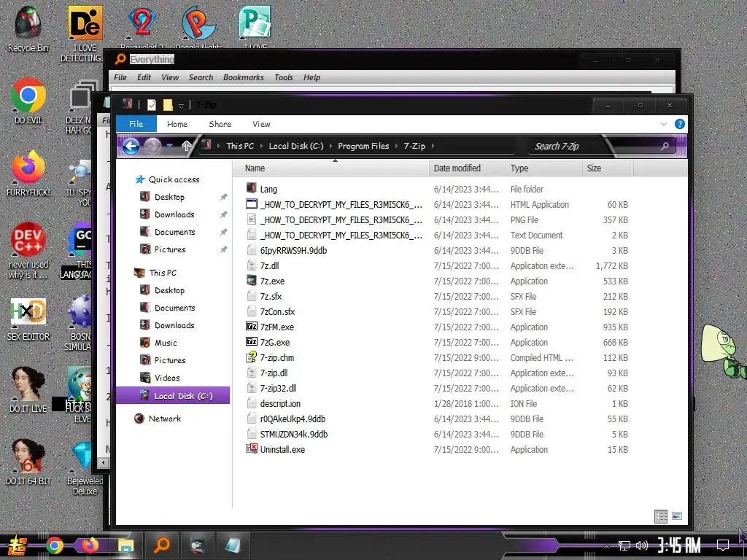Viewport: 747px width, 560px height.
Task: Expand chevron after Program Files in address bar
Action: click(396, 146)
